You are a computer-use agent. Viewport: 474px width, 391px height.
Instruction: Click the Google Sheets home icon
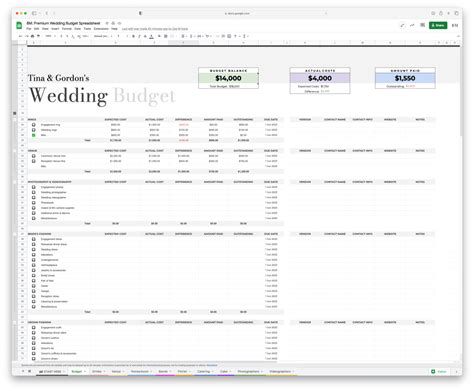pos(19,25)
